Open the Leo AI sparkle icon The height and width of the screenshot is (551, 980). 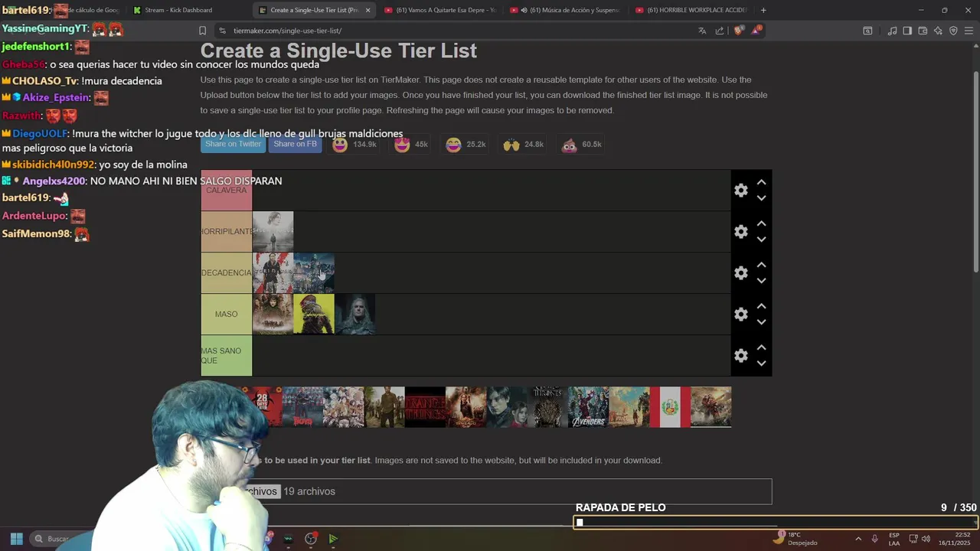point(938,31)
